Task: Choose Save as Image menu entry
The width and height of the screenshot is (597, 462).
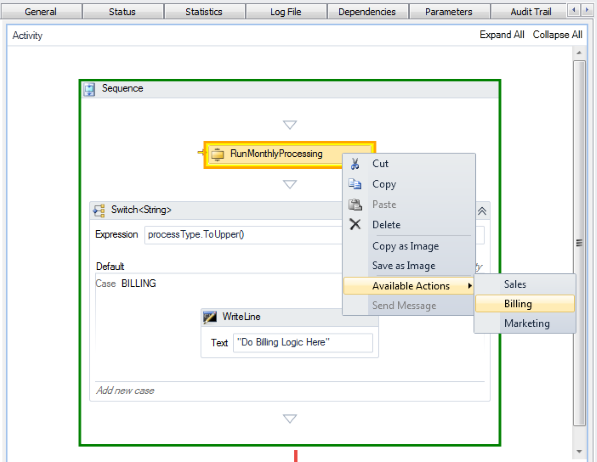Action: (x=404, y=265)
